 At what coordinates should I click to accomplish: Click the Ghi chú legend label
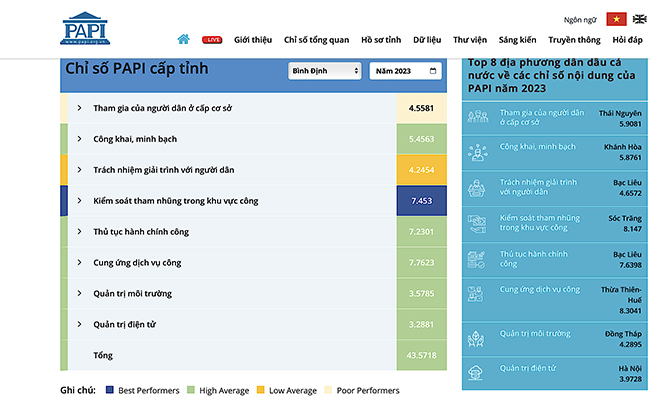tap(78, 390)
